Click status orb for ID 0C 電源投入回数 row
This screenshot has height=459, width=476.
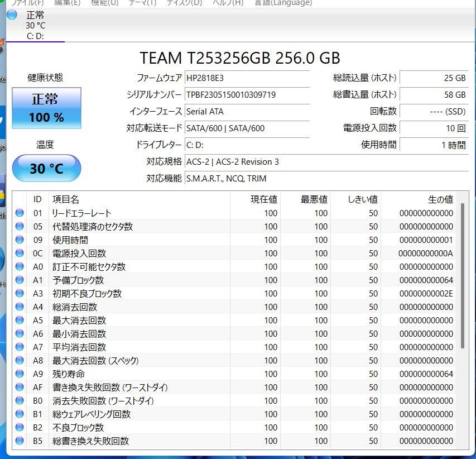coord(20,253)
